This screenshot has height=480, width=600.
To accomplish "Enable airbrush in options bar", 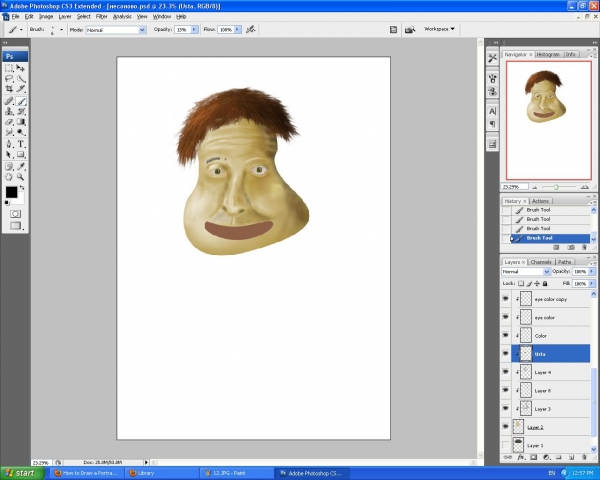I will [x=251, y=29].
